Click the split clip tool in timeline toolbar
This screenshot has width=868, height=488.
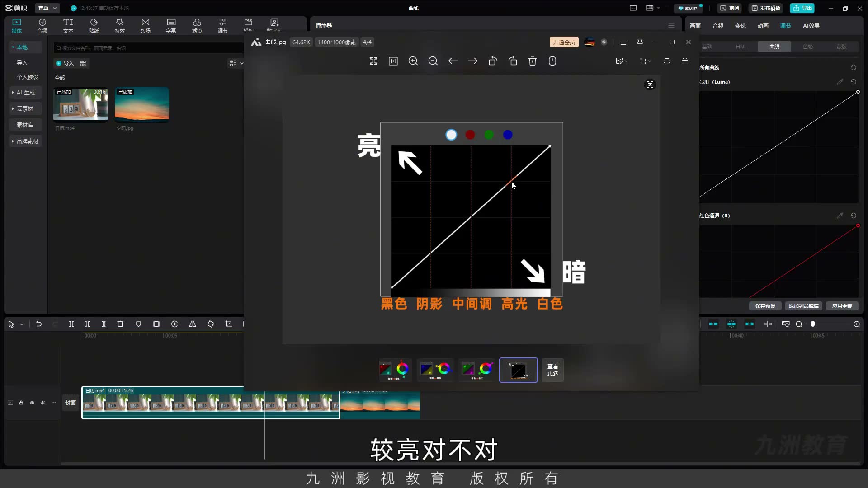71,324
